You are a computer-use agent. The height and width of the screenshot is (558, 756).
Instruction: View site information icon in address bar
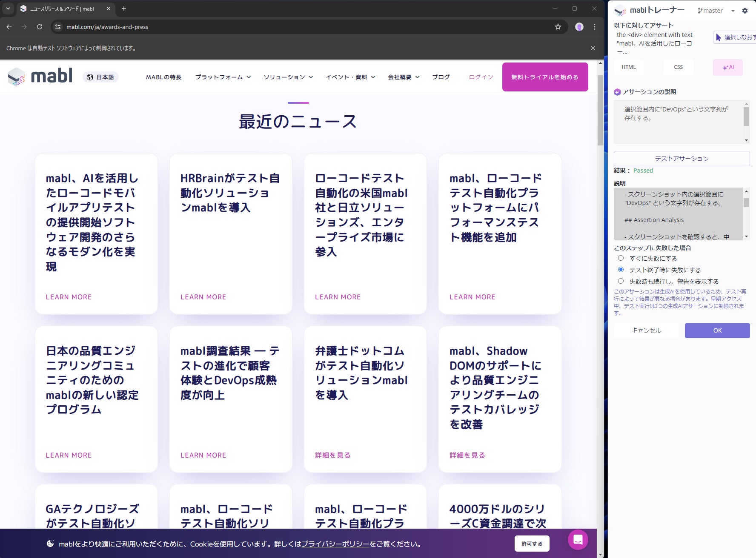(58, 27)
